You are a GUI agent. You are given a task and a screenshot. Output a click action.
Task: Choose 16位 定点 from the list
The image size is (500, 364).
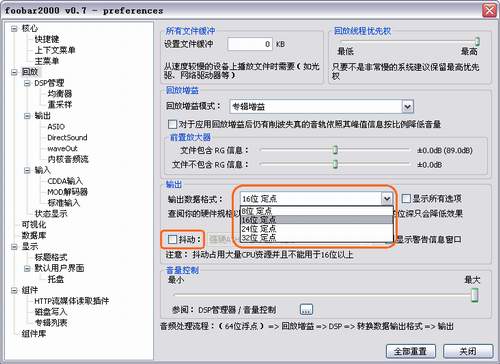tap(317, 220)
